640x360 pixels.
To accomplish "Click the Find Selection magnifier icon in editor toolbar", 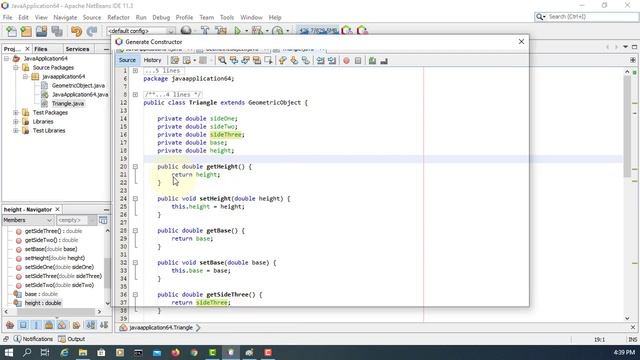I will pos(222,60).
